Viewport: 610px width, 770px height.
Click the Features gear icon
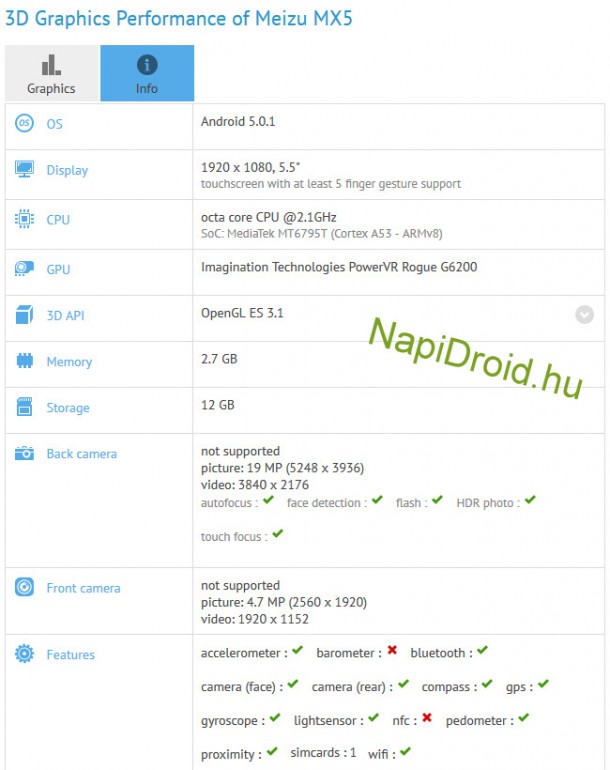25,655
